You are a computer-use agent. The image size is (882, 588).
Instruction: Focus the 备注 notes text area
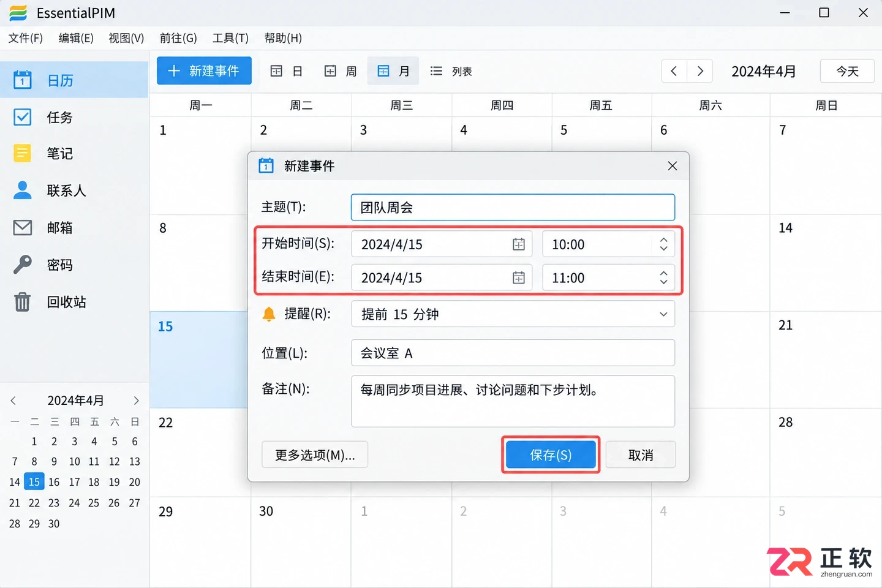[x=513, y=401]
